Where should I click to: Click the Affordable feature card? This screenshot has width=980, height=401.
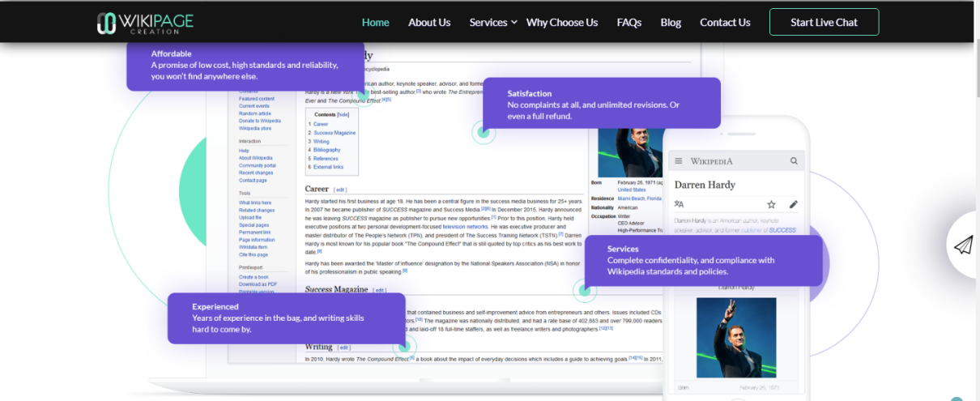[x=245, y=66]
